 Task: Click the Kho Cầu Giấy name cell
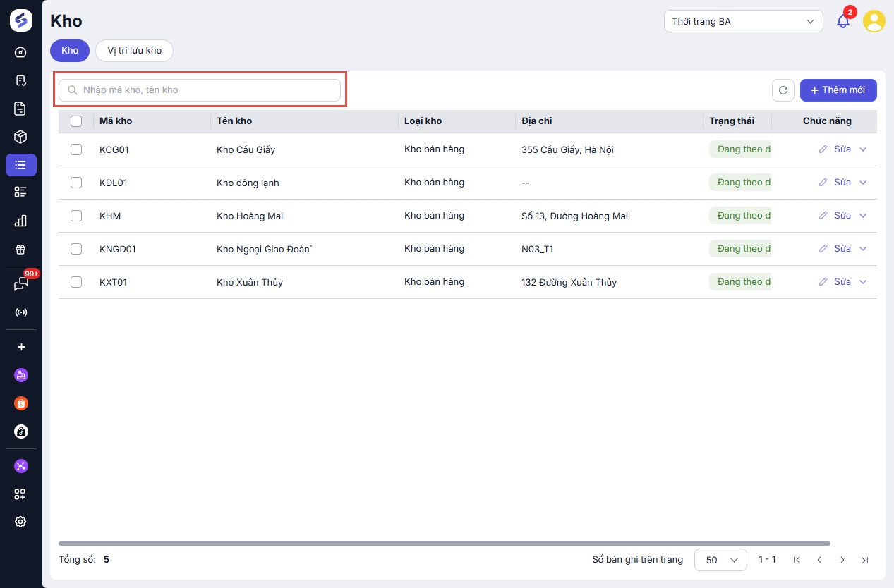click(246, 149)
